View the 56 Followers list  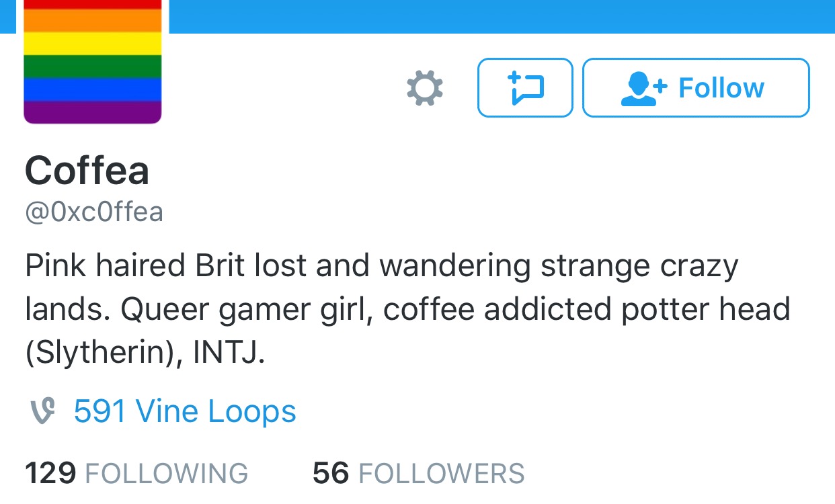[x=418, y=473]
